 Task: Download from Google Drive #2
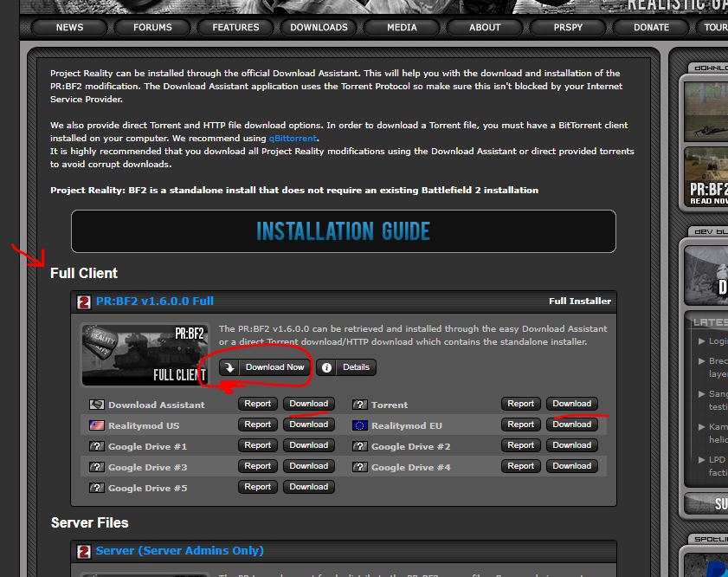[x=571, y=445]
